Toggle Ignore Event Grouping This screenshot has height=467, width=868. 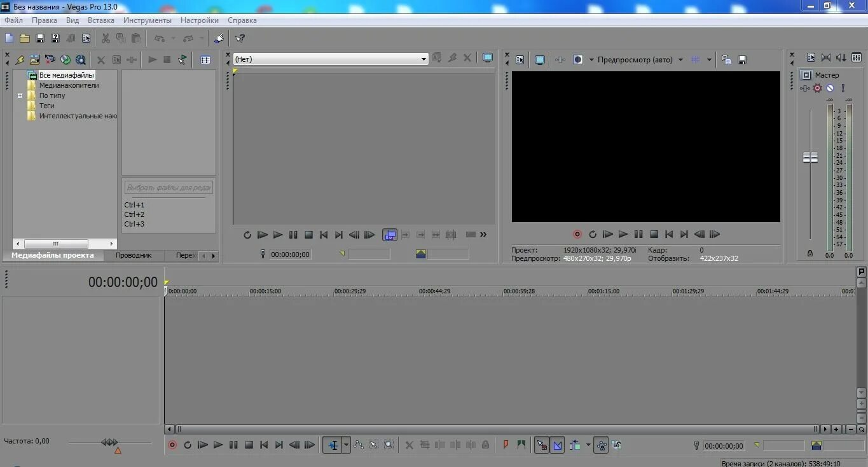pyautogui.click(x=616, y=445)
